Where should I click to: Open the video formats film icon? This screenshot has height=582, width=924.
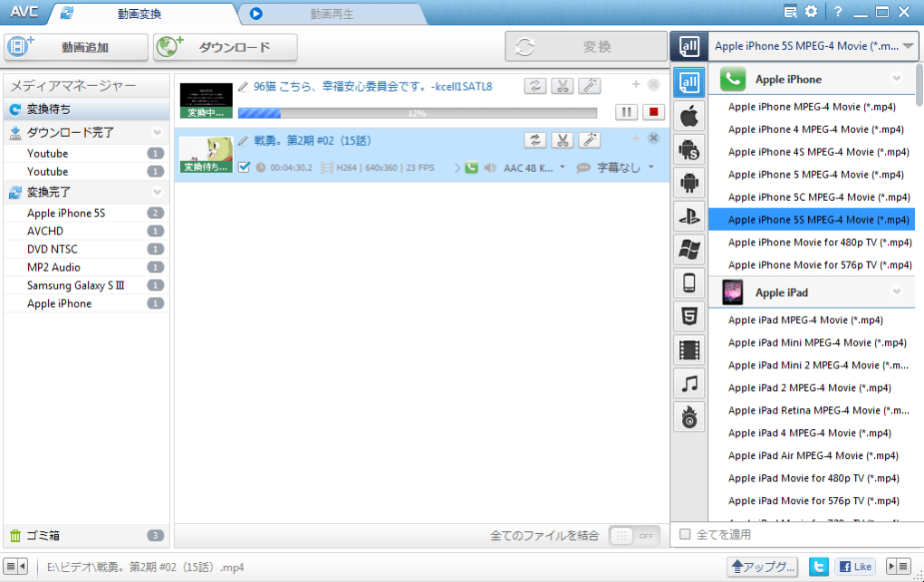click(x=688, y=350)
